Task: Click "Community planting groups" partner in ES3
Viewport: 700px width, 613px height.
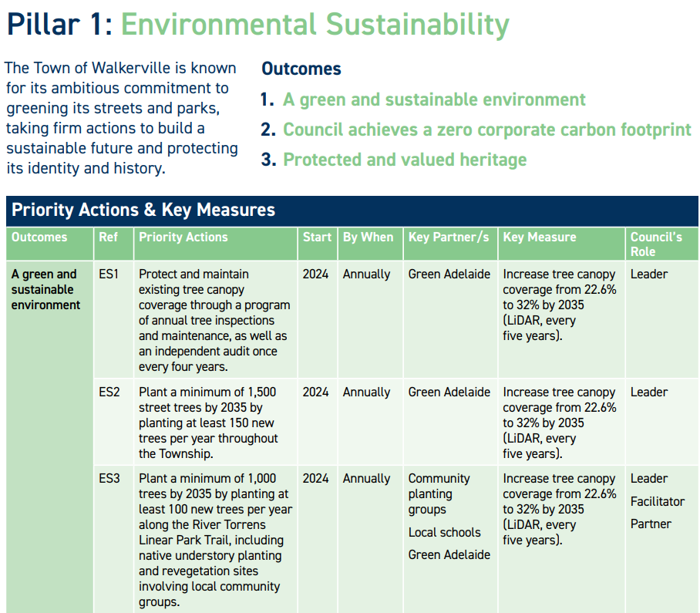Action: [x=439, y=493]
